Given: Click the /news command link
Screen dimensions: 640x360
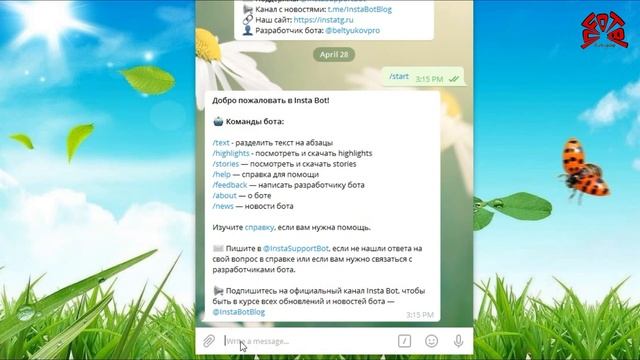Looking at the screenshot, I should (223, 206).
